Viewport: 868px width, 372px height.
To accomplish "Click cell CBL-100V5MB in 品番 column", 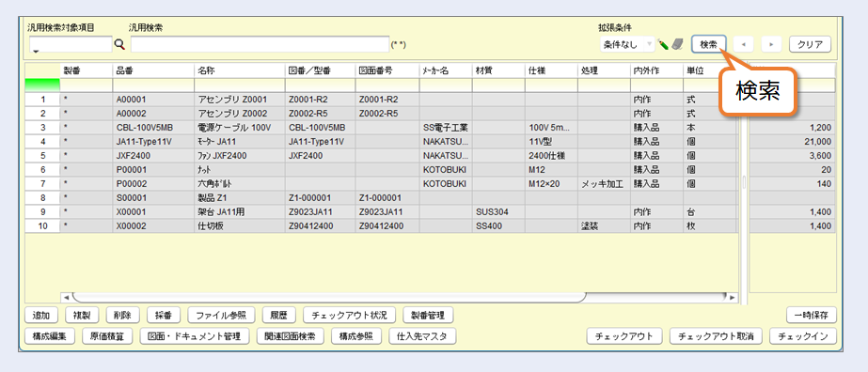I will (154, 128).
